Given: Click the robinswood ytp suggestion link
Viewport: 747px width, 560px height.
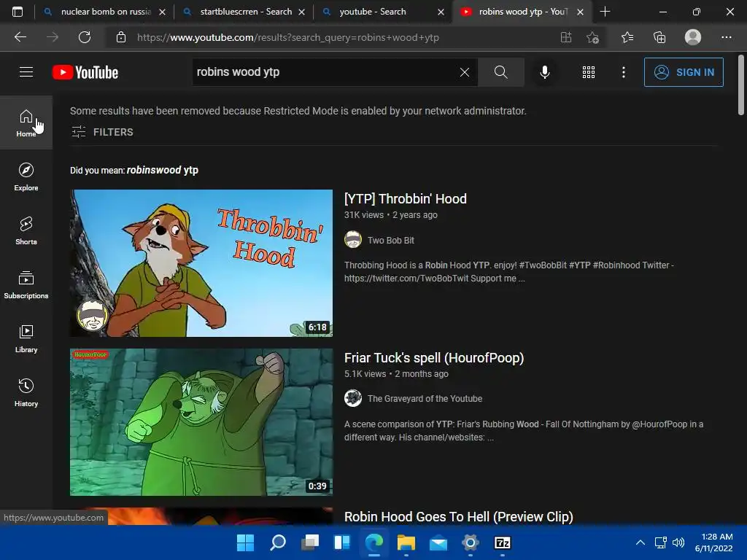Looking at the screenshot, I should [x=163, y=170].
